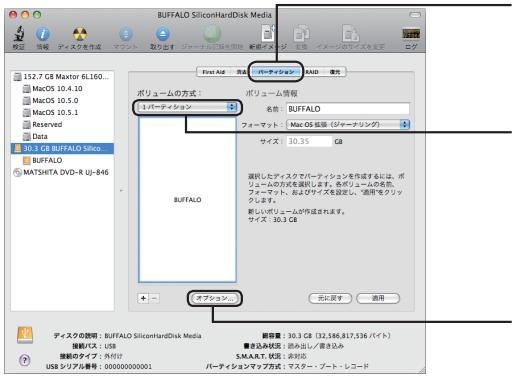Image resolution: width=512 pixels, height=376 pixels.
Task: Select the MacOS 10.4.10 volume
Action: pos(62,89)
